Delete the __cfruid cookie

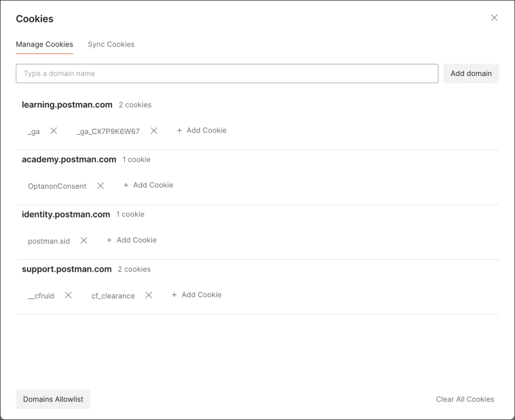click(68, 295)
